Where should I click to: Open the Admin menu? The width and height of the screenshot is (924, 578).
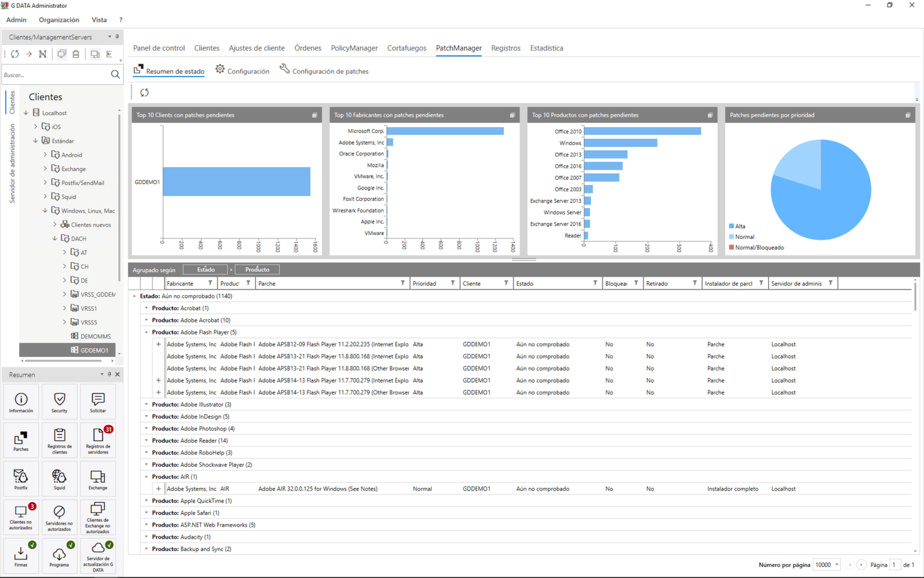[x=16, y=20]
